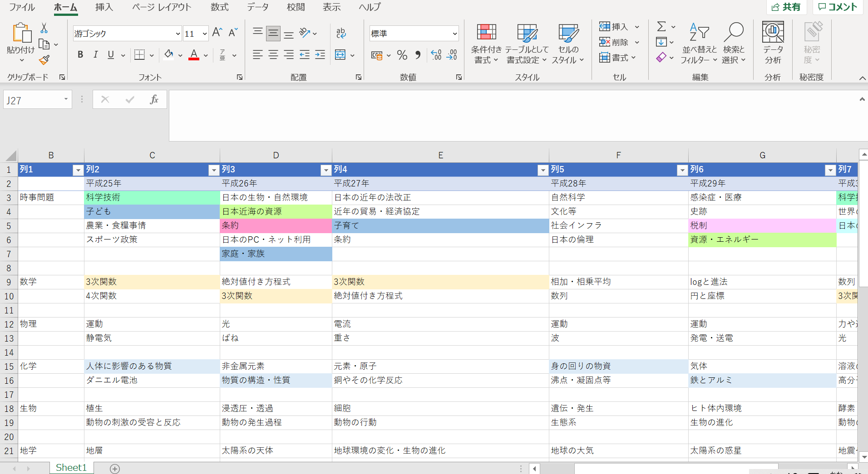868x474 pixels.
Task: Click the AutoSum sigma icon
Action: click(x=662, y=27)
